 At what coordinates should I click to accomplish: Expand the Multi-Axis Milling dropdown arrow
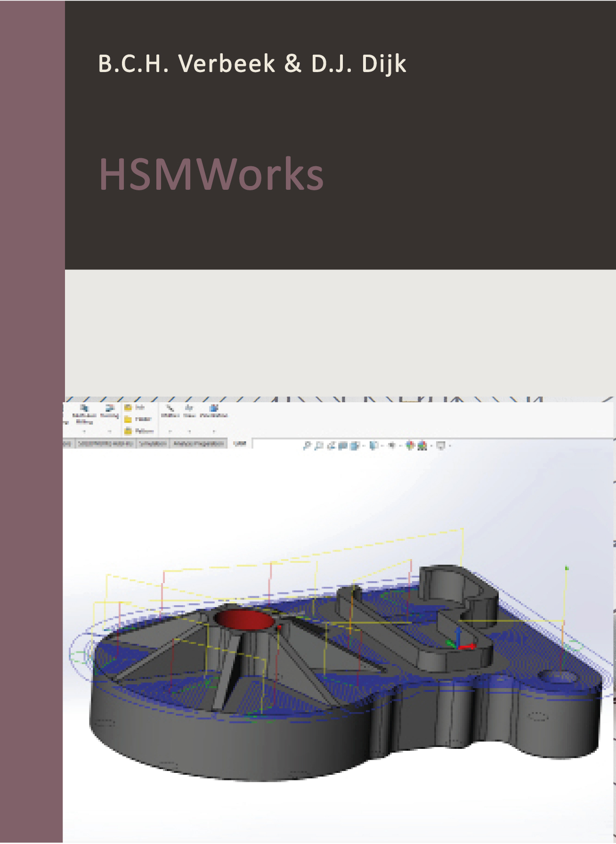pos(84,431)
